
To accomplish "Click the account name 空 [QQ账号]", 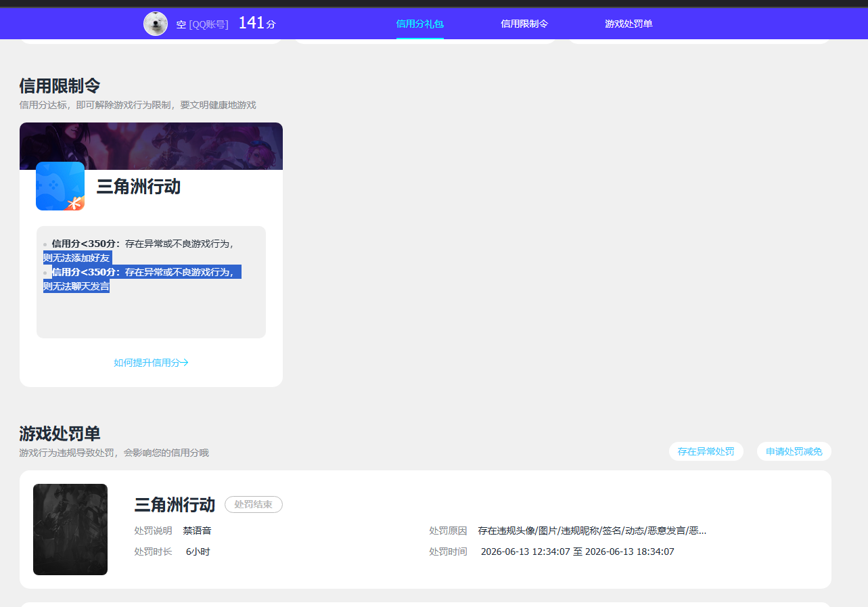I will 202,24.
